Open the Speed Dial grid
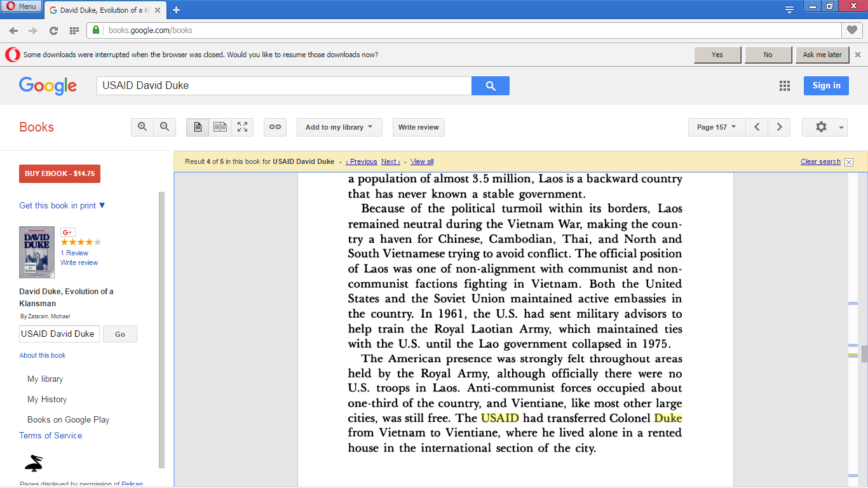The width and height of the screenshot is (868, 488). (74, 30)
